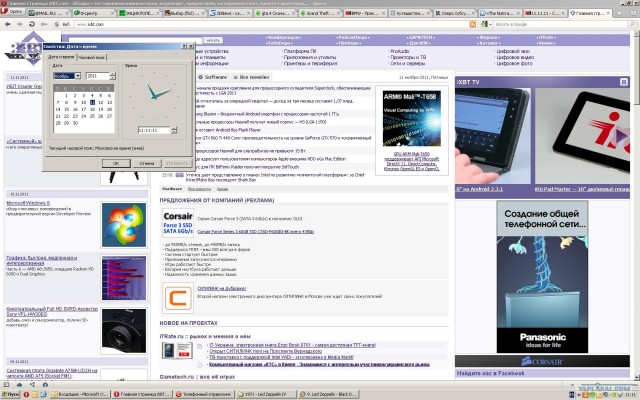Go forward using the browser forward arrow

tap(19, 24)
